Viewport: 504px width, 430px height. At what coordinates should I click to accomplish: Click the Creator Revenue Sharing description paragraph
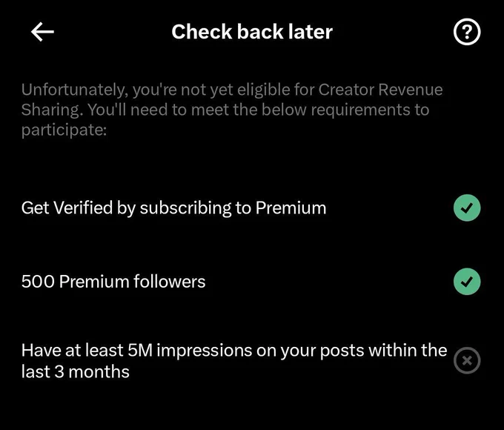(x=232, y=110)
